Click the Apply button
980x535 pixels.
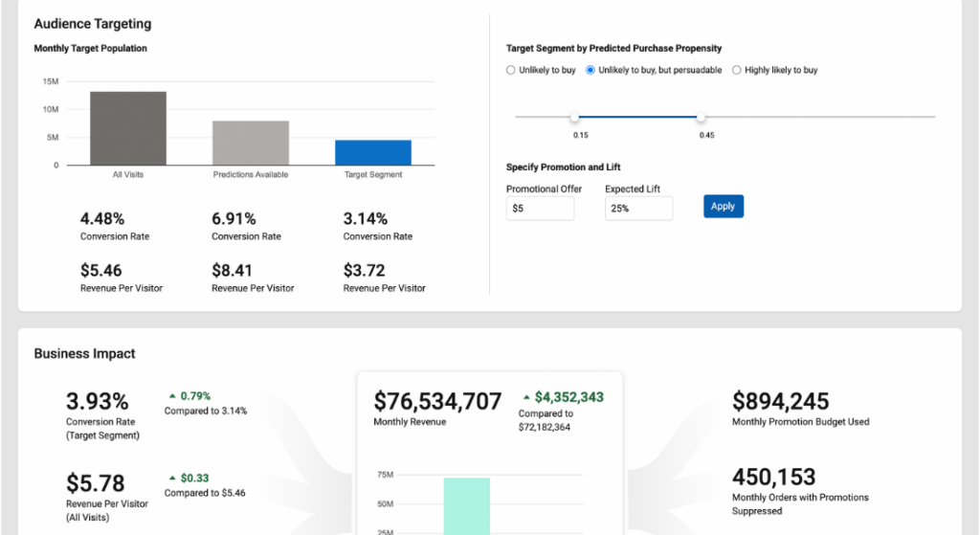(x=724, y=207)
